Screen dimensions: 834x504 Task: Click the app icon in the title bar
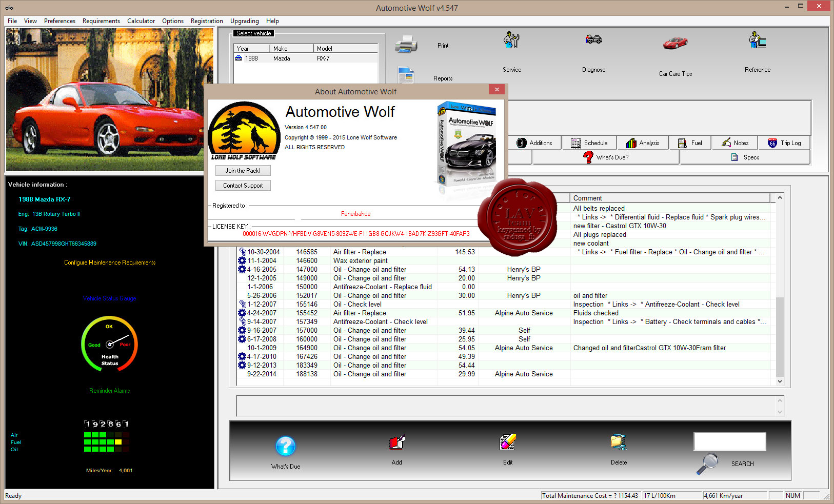(9, 8)
